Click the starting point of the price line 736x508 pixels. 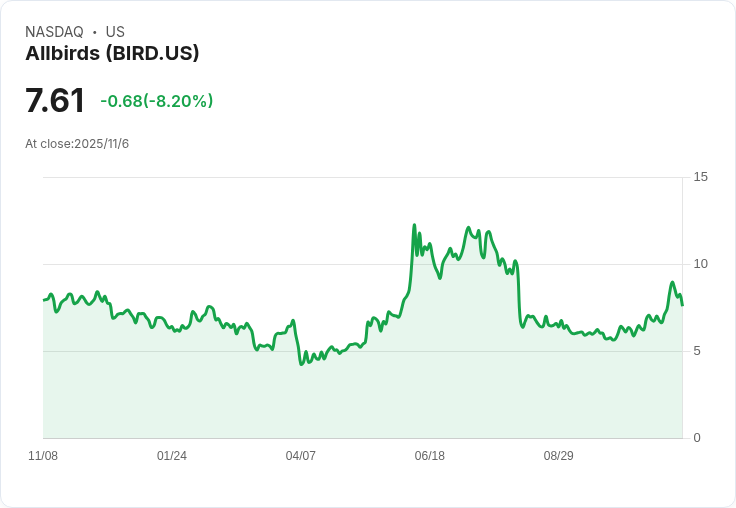(44, 300)
